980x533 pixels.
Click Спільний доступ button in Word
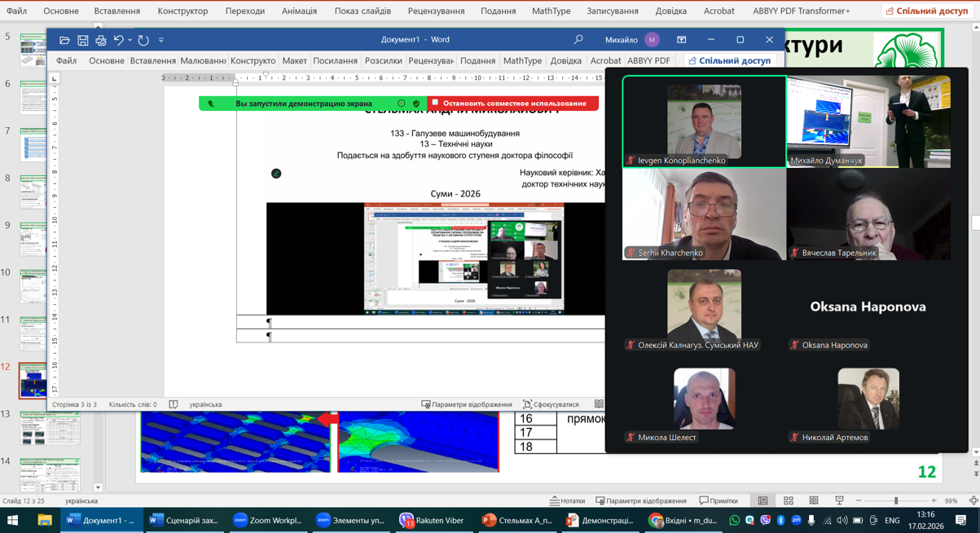[x=729, y=60]
